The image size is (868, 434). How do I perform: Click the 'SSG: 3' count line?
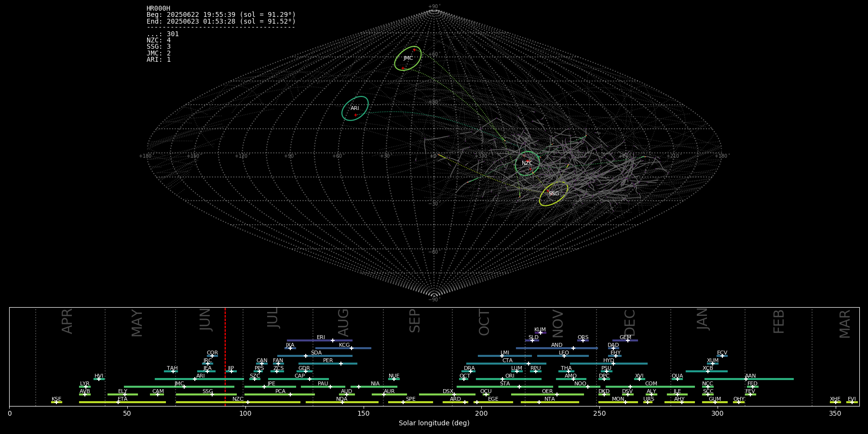[159, 47]
